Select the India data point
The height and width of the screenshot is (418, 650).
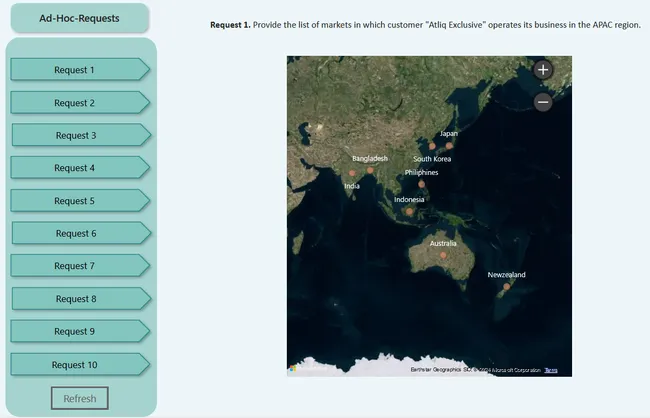click(352, 173)
